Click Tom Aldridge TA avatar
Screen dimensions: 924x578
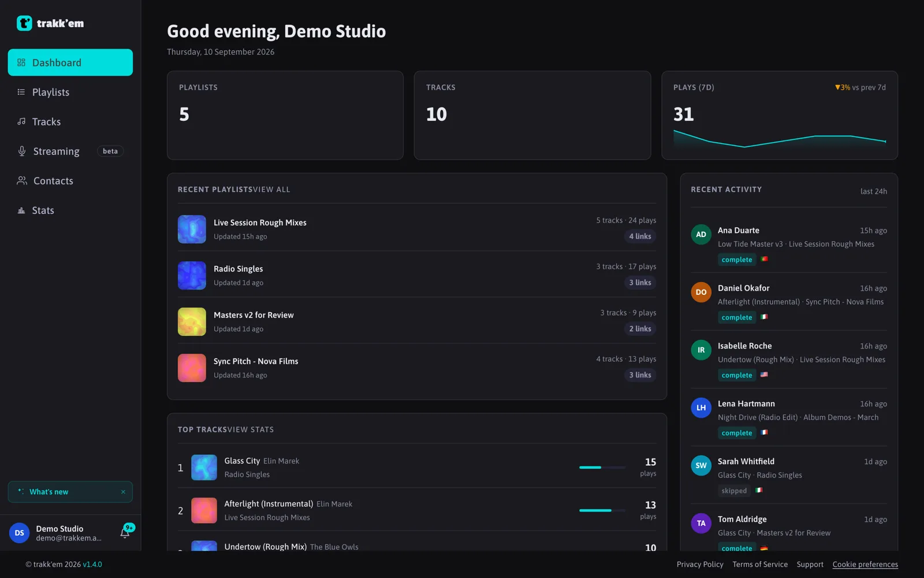[701, 523]
